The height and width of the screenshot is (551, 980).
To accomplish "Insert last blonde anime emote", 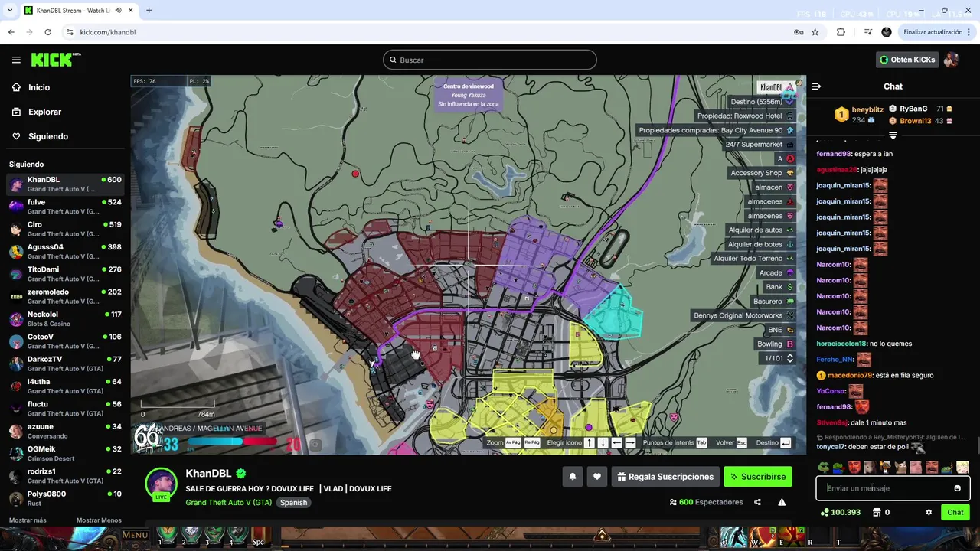I will [x=962, y=467].
